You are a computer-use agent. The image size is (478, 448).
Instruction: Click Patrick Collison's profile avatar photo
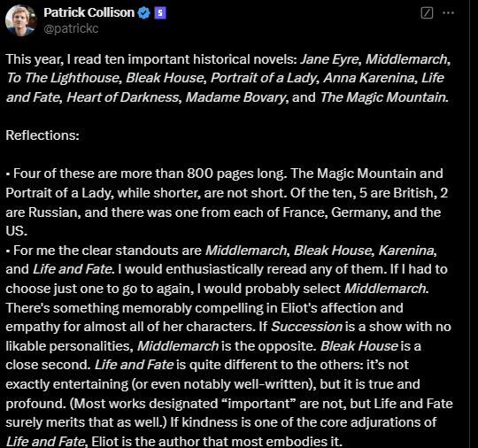coord(21,20)
